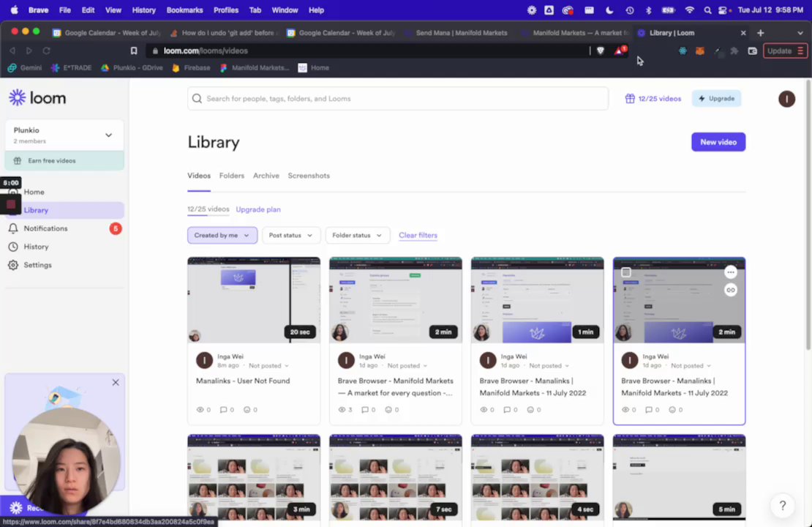The height and width of the screenshot is (527, 812).
Task: Click the New video button
Action: pyautogui.click(x=718, y=142)
